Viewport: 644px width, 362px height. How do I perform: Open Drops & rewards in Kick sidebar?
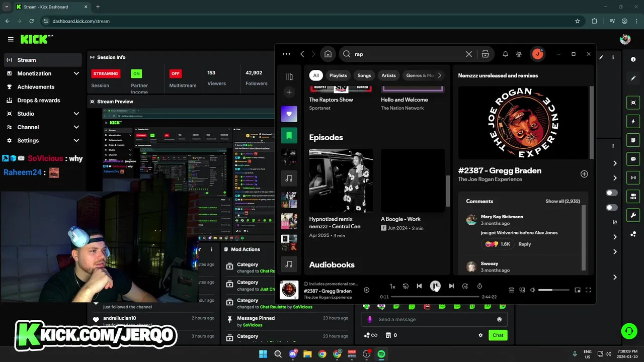coord(43,100)
